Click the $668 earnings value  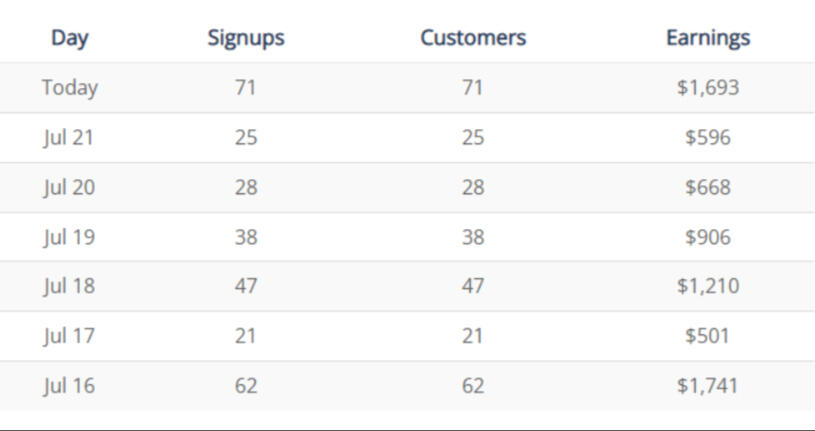point(708,187)
